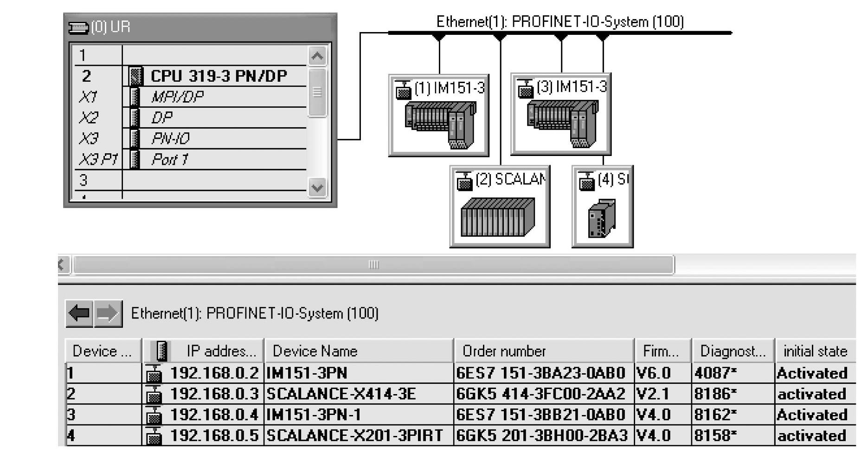Click initial state cell for device 4
Image resolution: width=868 pixels, height=454 pixels.
(816, 436)
